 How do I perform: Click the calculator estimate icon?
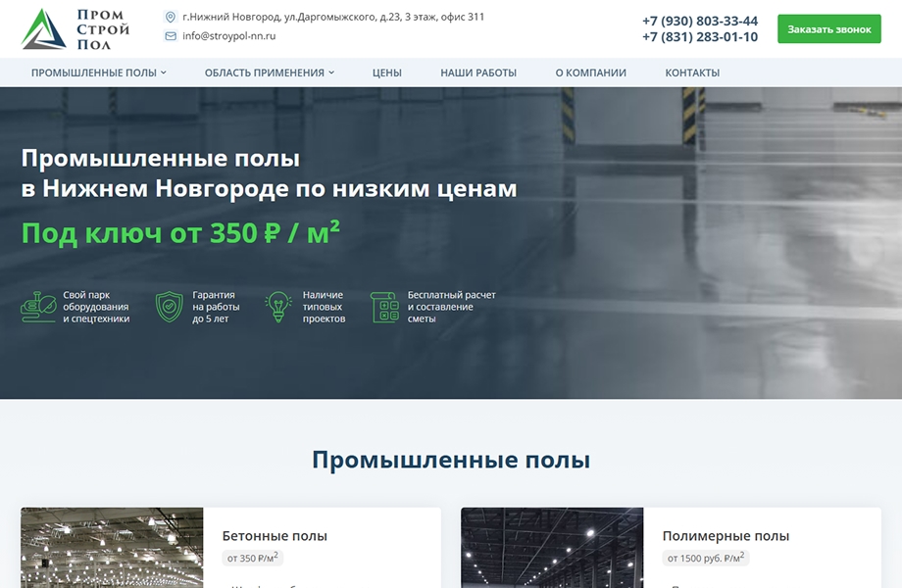click(385, 307)
